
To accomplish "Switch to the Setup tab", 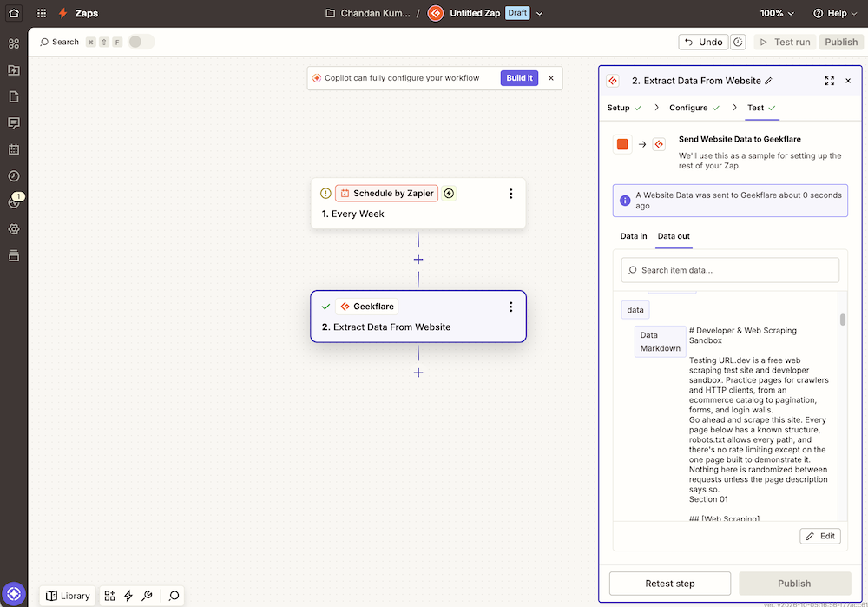I will pos(624,108).
